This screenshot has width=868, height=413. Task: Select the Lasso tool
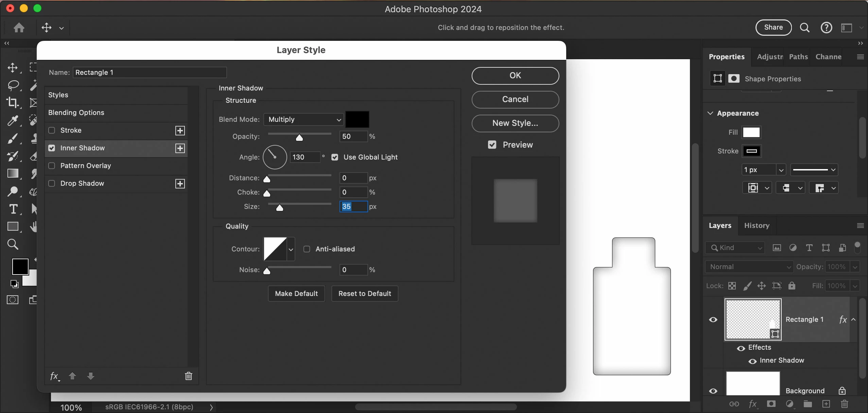13,85
